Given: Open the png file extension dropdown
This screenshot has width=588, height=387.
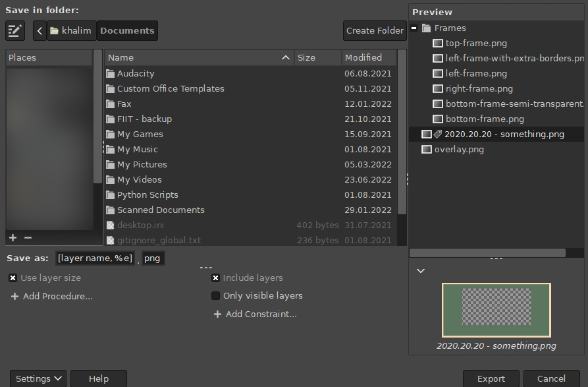Looking at the screenshot, I should coord(153,258).
